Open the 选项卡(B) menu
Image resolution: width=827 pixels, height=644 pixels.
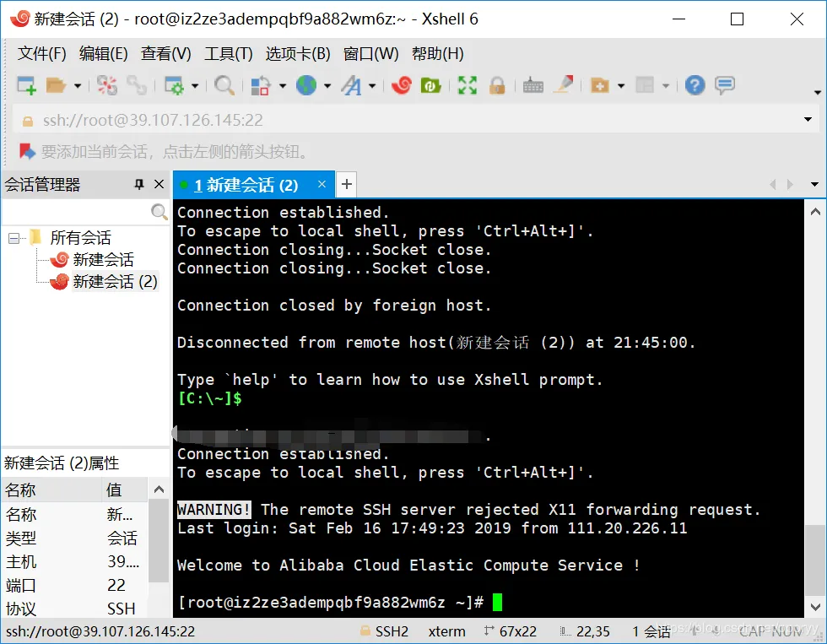[297, 54]
